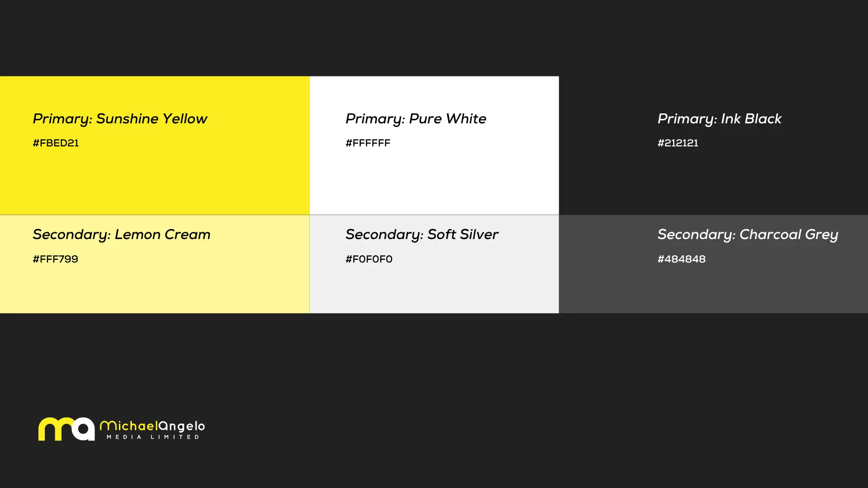The image size is (868, 488).
Task: Click the #FFF799 hex code
Action: click(55, 259)
